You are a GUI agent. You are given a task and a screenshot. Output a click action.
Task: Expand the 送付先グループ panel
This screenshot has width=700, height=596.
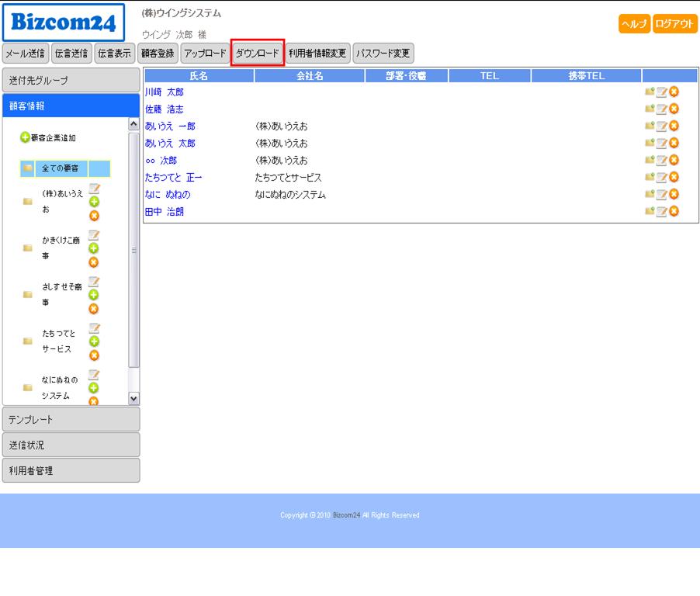pyautogui.click(x=71, y=81)
